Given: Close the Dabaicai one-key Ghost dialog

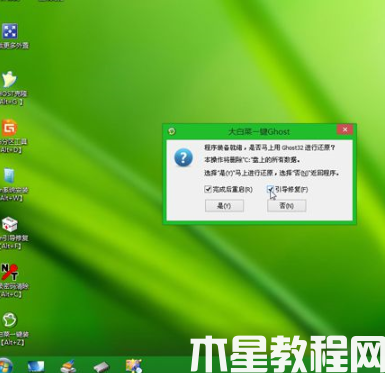Looking at the screenshot, I should click(345, 129).
